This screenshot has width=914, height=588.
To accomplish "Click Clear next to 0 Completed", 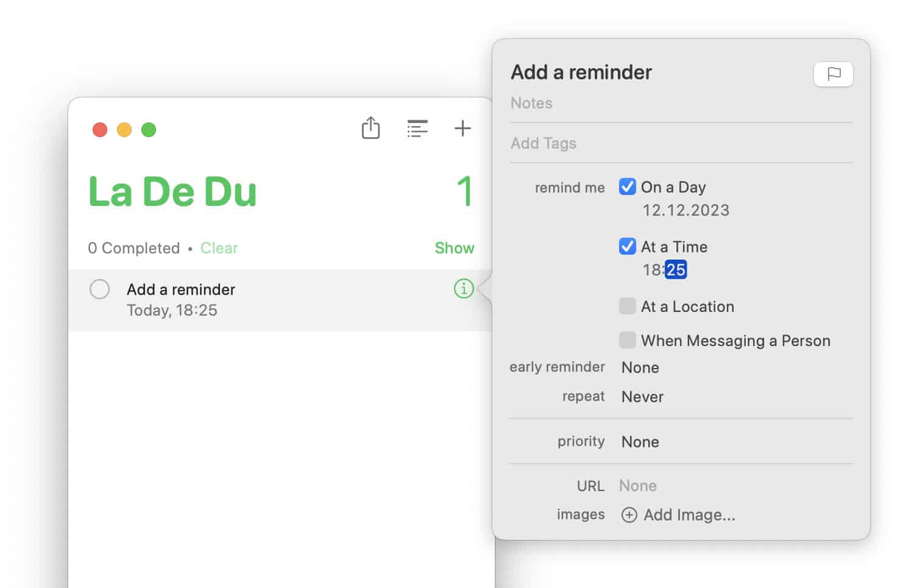I will coord(219,248).
